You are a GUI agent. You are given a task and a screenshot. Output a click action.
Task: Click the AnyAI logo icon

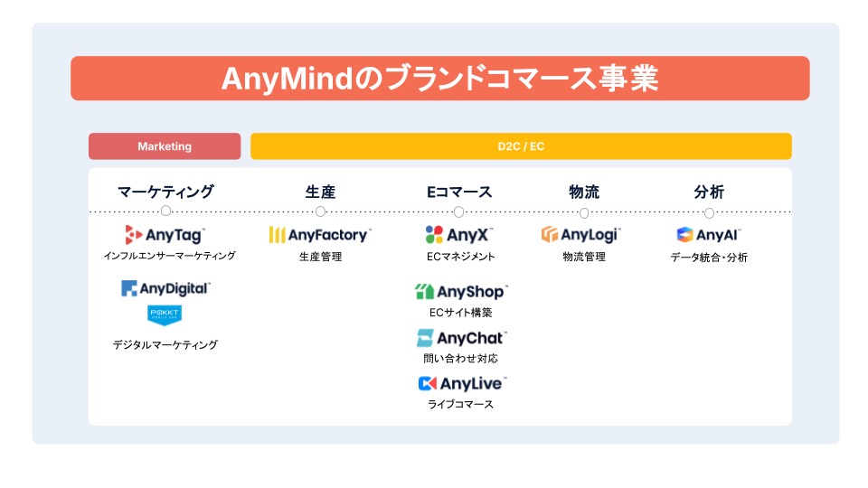[684, 235]
